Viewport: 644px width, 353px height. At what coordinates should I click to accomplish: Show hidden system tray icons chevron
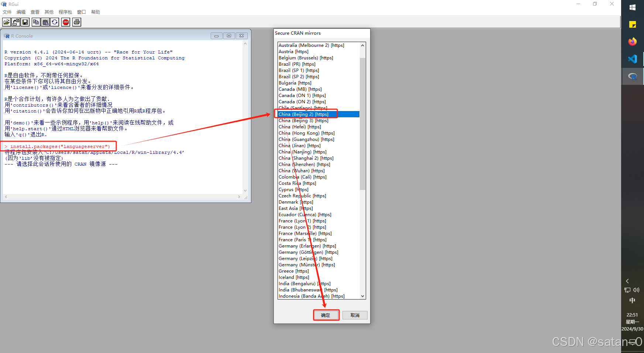pyautogui.click(x=627, y=281)
